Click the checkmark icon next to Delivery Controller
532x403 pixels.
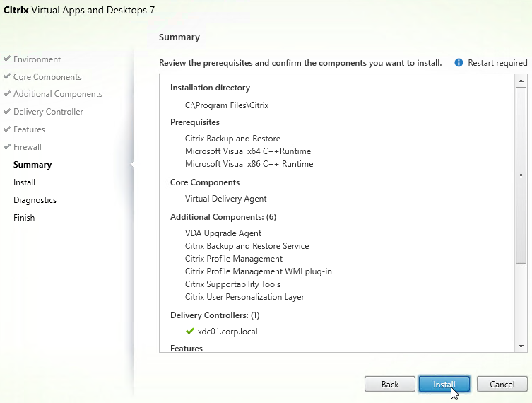coord(7,112)
